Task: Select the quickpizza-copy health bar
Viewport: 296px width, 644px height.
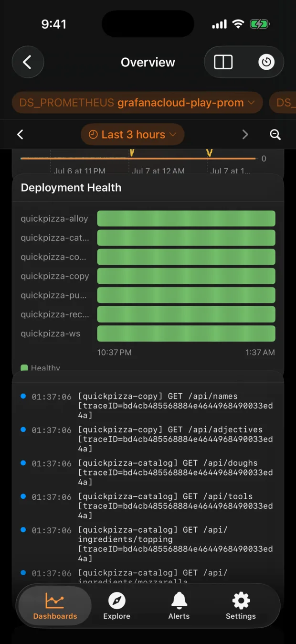Action: 186,276
